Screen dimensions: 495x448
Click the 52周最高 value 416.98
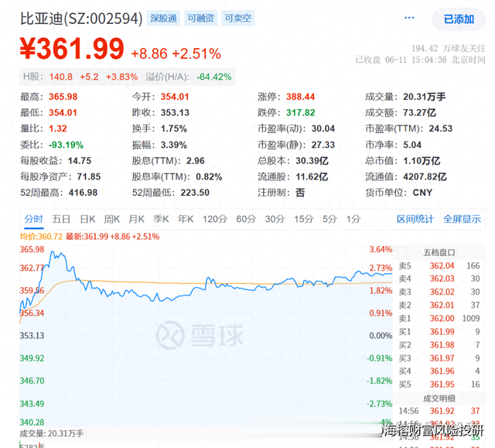83,193
